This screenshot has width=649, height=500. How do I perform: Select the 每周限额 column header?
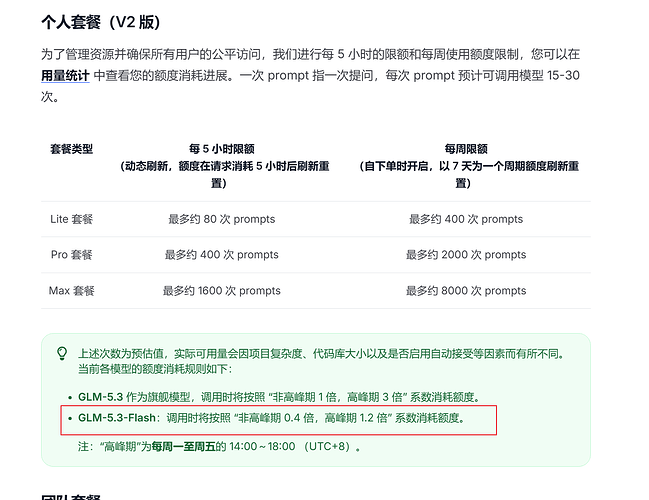click(x=466, y=149)
